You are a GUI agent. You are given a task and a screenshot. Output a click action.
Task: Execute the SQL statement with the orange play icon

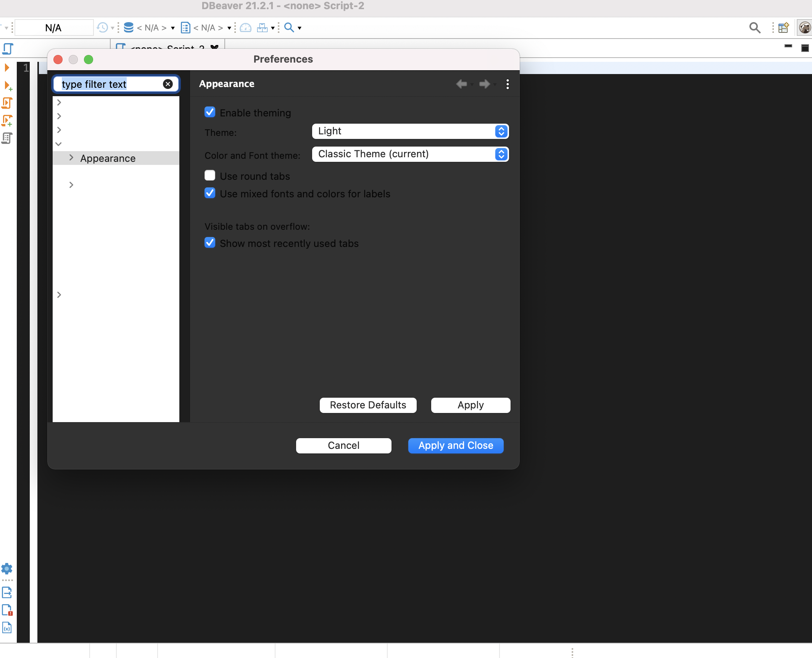click(7, 68)
